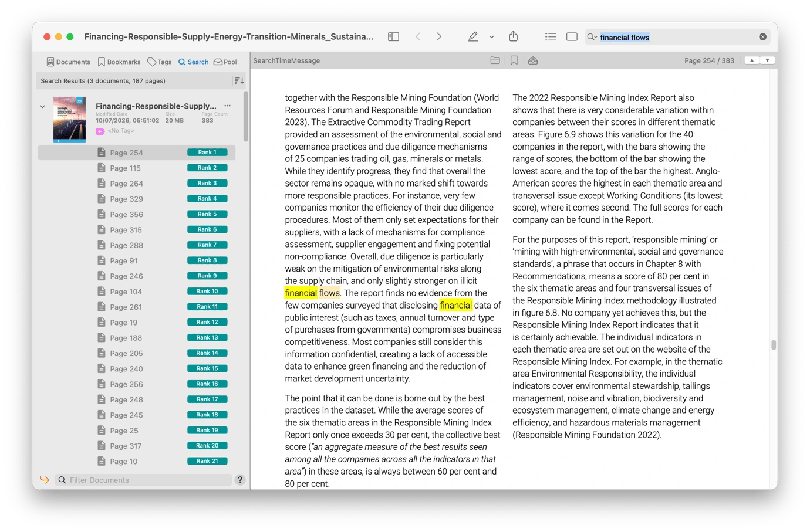Open the Bookmarks tab

coord(119,62)
